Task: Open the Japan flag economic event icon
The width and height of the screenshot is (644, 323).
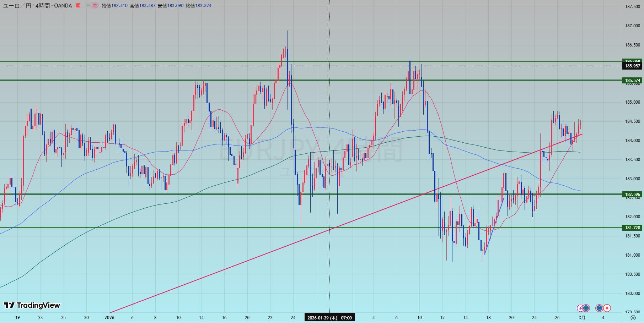Action: (x=607, y=308)
